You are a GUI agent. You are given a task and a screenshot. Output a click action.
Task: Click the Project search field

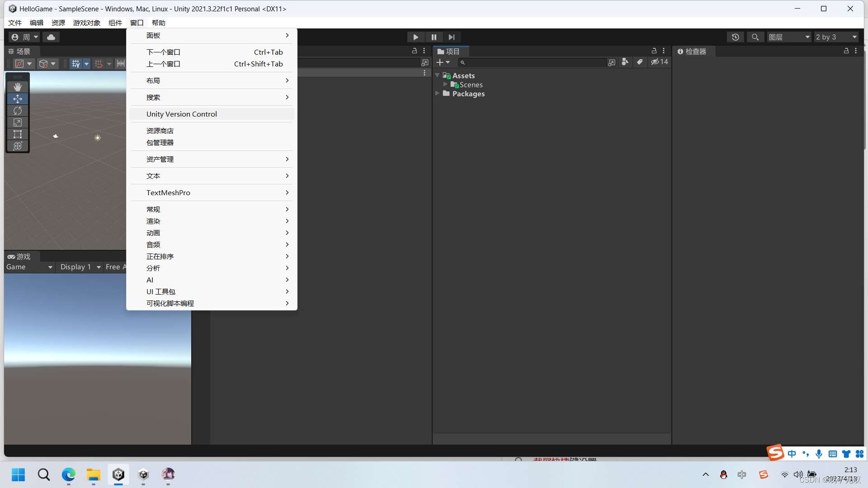(x=533, y=62)
